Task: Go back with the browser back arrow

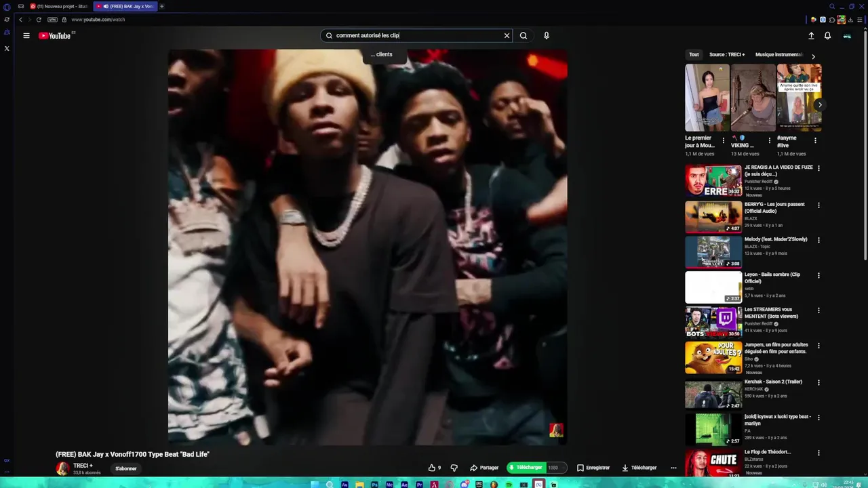Action: (x=20, y=20)
